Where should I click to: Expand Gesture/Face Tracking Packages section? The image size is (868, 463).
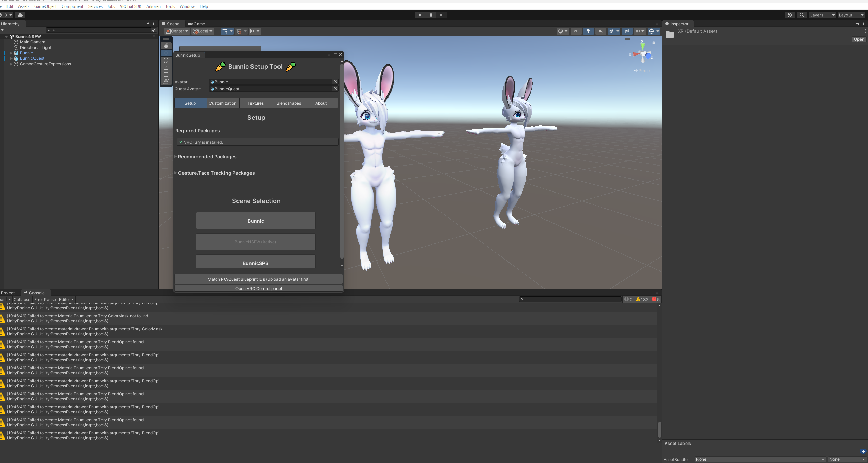pos(216,173)
